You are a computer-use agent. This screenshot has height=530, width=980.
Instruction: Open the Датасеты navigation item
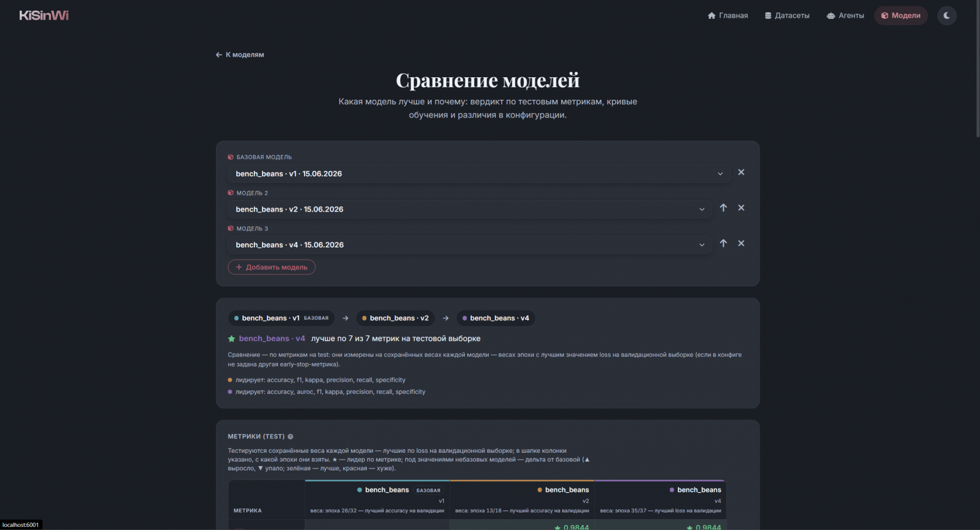click(787, 16)
